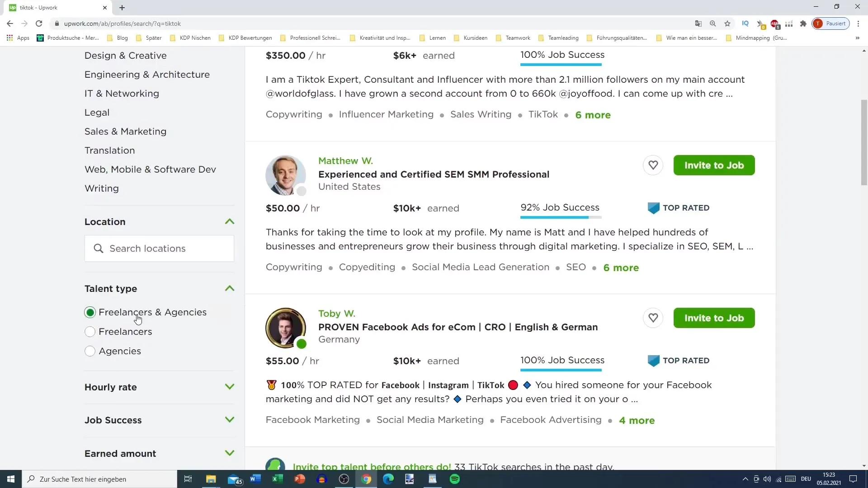This screenshot has height=488, width=868.
Task: Open Chrome's three-dot menu
Action: (x=858, y=23)
